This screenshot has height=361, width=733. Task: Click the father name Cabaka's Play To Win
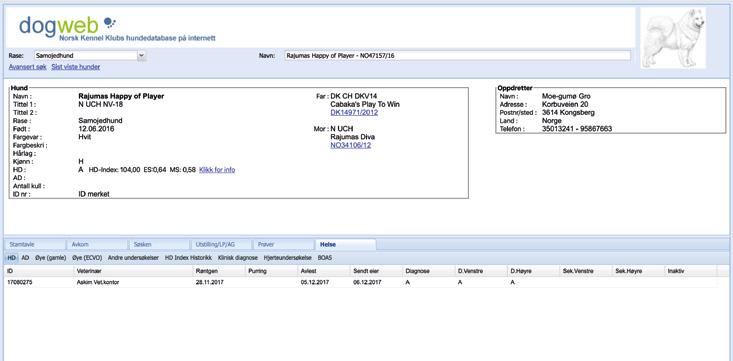365,104
